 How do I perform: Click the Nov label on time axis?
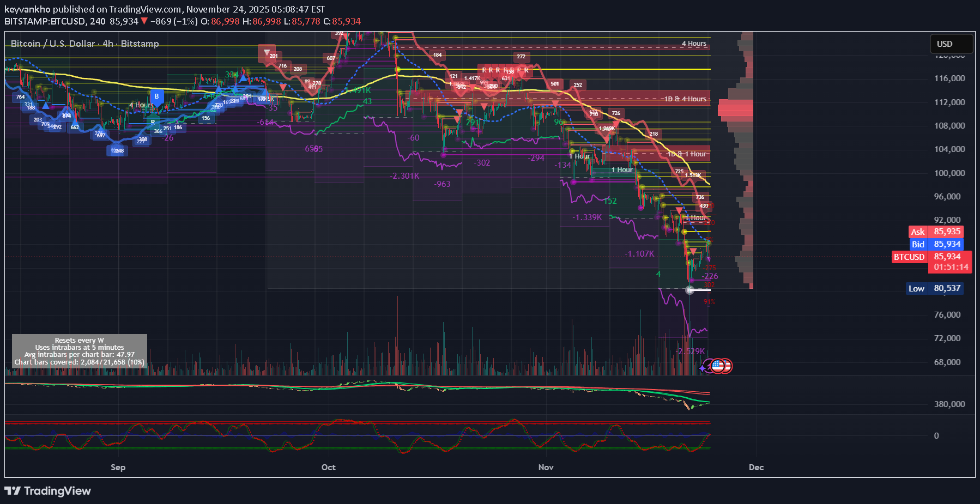point(546,467)
